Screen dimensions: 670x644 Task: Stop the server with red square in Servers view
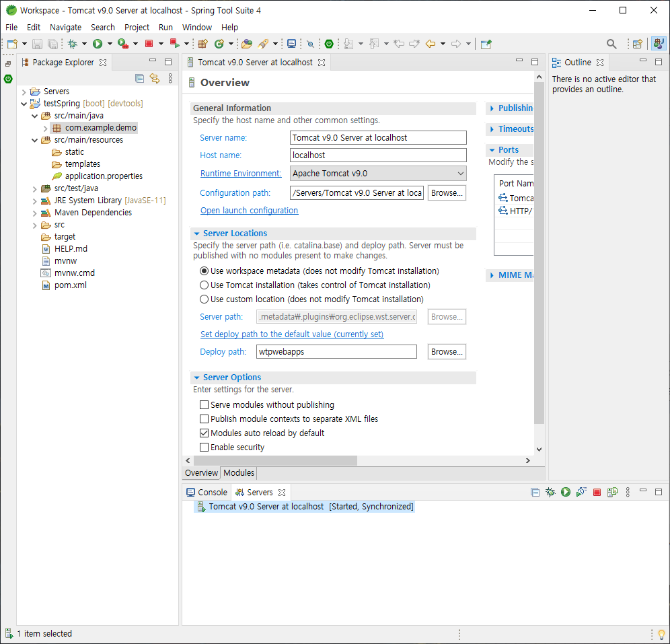[x=597, y=493]
